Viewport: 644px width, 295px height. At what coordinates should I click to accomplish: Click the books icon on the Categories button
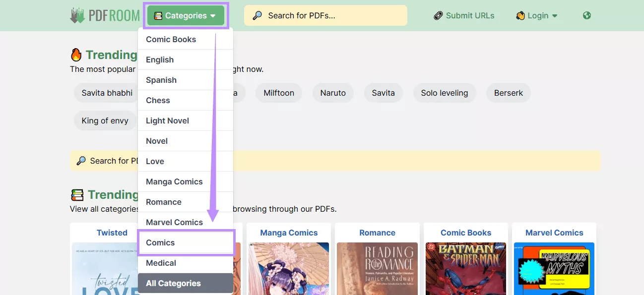pyautogui.click(x=158, y=16)
